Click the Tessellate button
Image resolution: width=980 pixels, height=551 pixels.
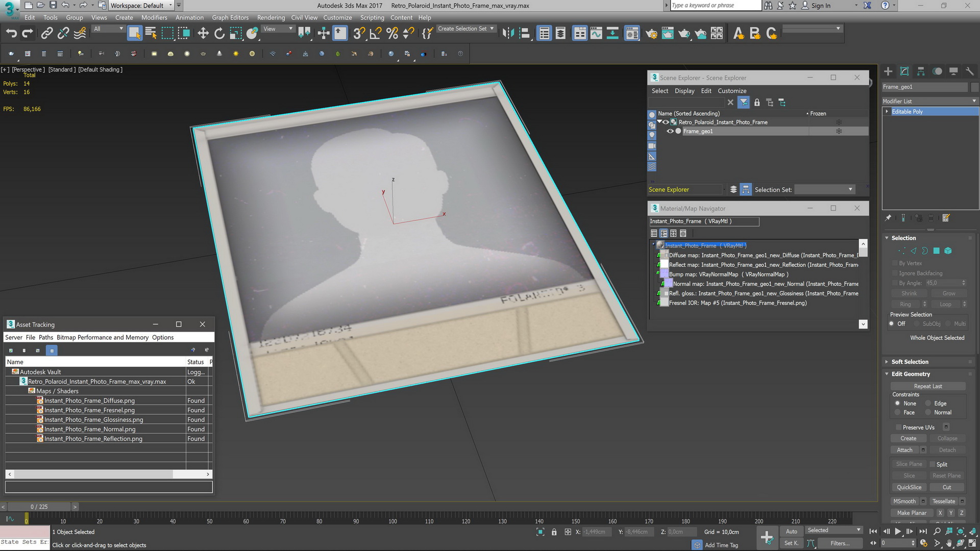pos(943,501)
